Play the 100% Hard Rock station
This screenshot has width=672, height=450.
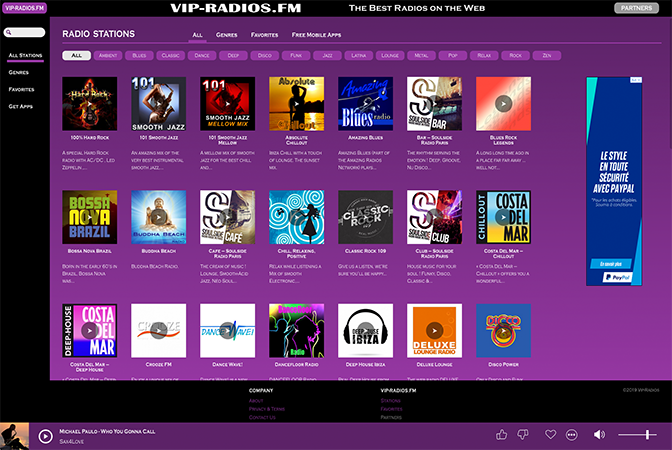pyautogui.click(x=90, y=104)
